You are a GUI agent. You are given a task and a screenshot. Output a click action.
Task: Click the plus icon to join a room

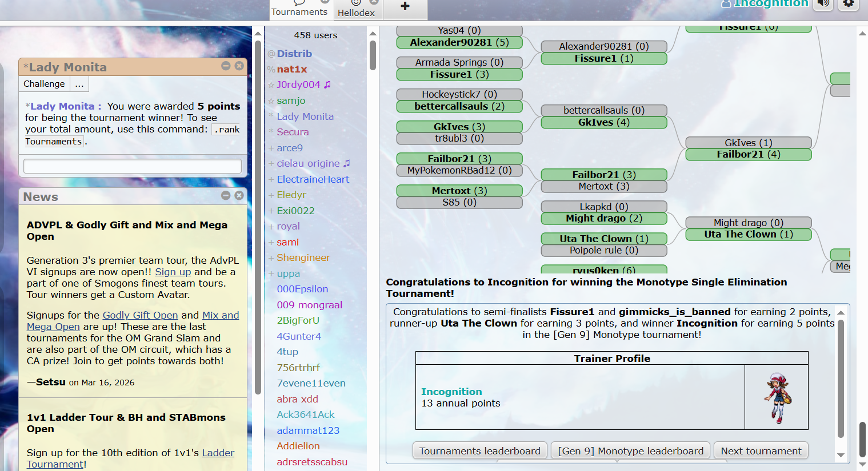(x=405, y=7)
